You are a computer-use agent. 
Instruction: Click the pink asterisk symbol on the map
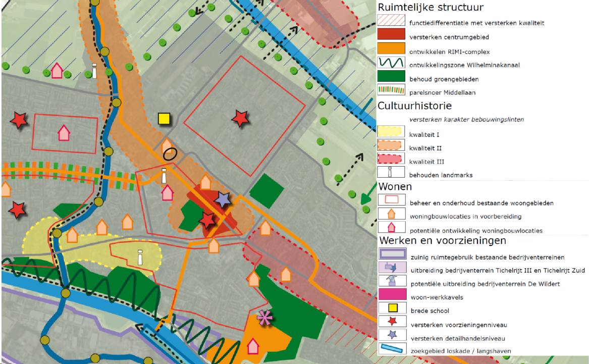(263, 318)
